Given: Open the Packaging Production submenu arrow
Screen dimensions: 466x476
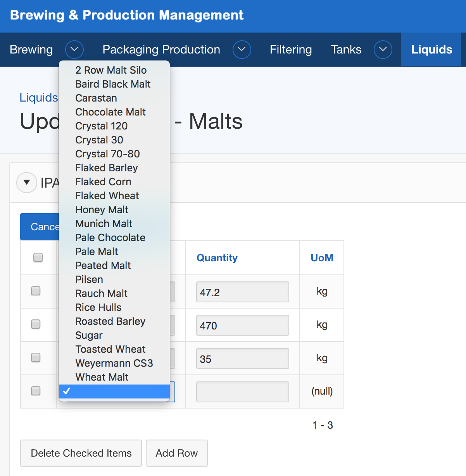Looking at the screenshot, I should pos(242,50).
